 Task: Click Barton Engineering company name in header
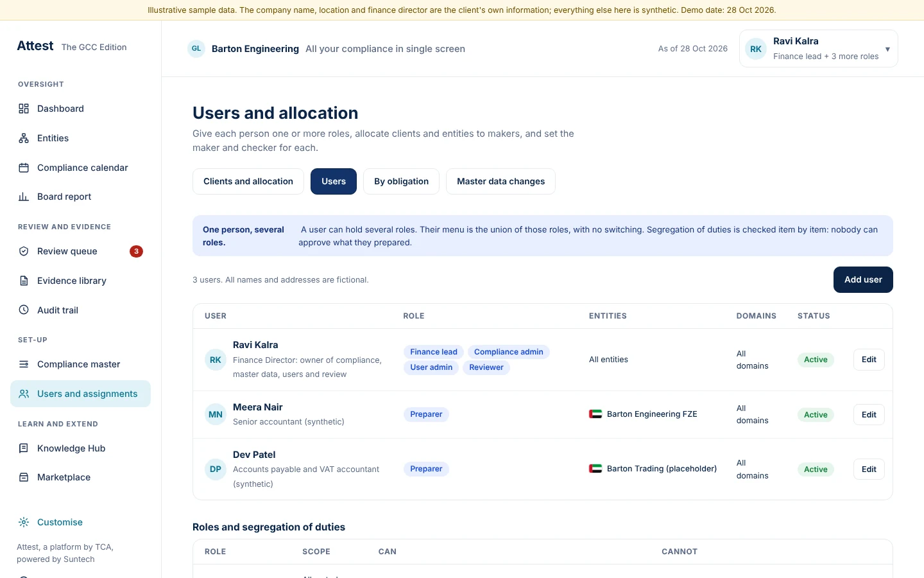255,49
